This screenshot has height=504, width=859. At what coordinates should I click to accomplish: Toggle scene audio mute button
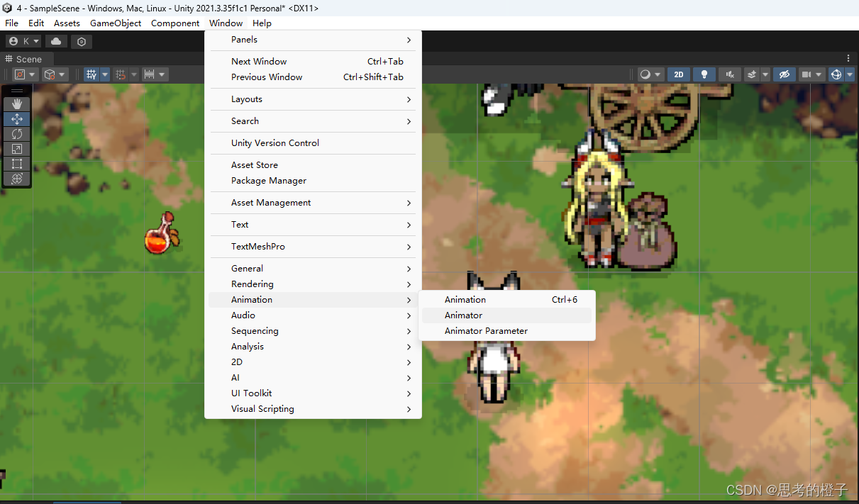(x=729, y=74)
